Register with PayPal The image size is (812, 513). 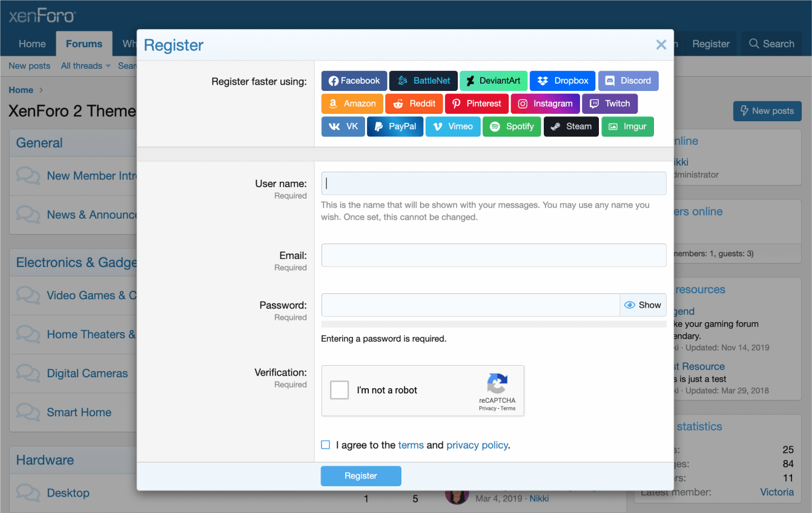(x=395, y=127)
